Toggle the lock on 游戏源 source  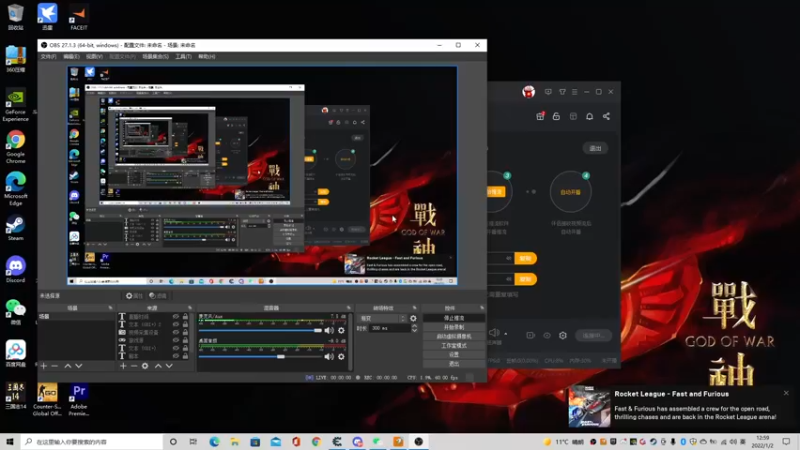185,340
